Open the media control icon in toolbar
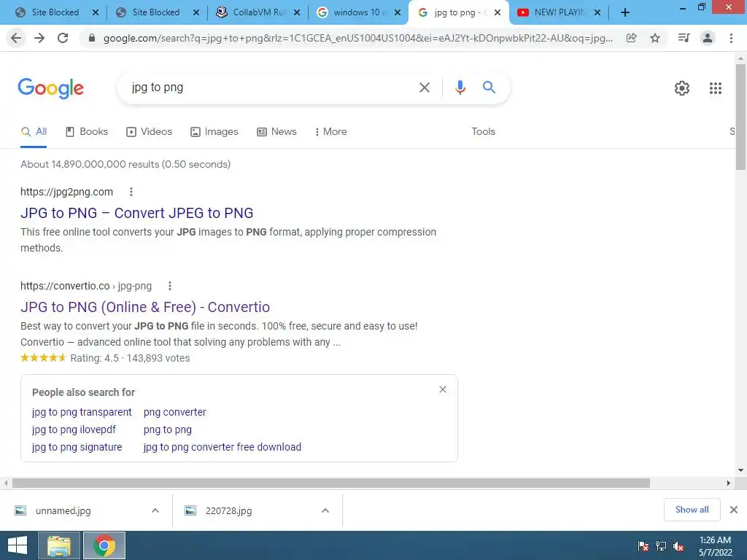This screenshot has width=747, height=560. pos(684,38)
